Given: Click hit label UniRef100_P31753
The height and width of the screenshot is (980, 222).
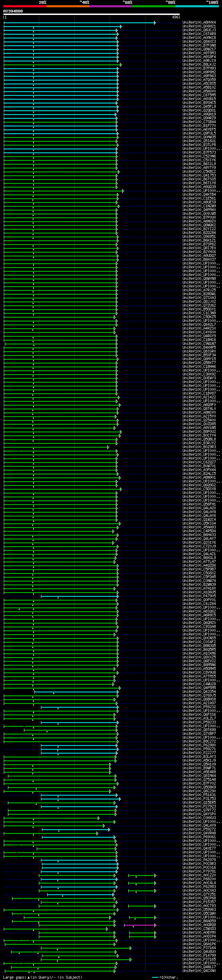Looking at the screenshot, I should coord(199,799).
